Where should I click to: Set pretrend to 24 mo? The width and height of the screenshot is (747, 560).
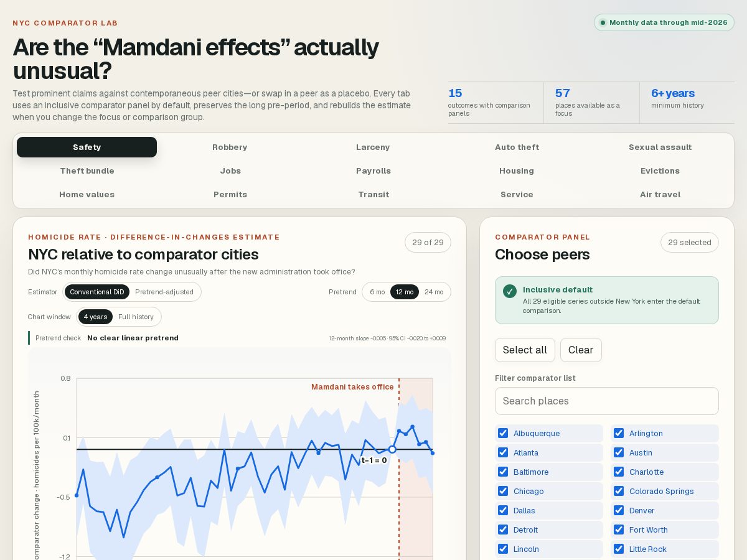pos(434,292)
